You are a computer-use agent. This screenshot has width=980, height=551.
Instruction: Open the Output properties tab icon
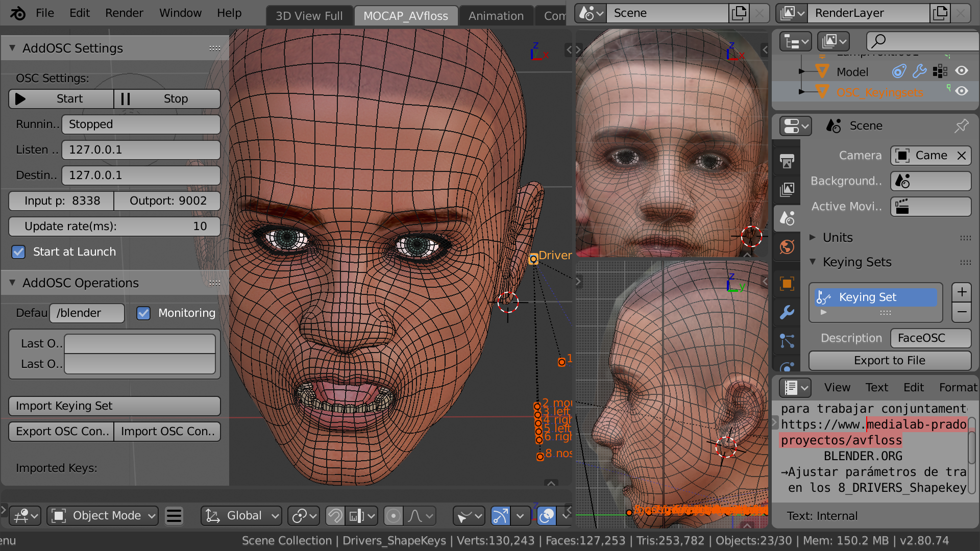point(787,190)
